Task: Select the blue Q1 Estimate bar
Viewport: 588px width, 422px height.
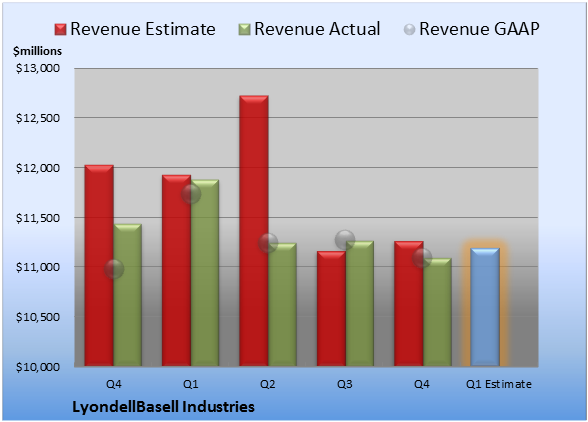Action: click(485, 307)
